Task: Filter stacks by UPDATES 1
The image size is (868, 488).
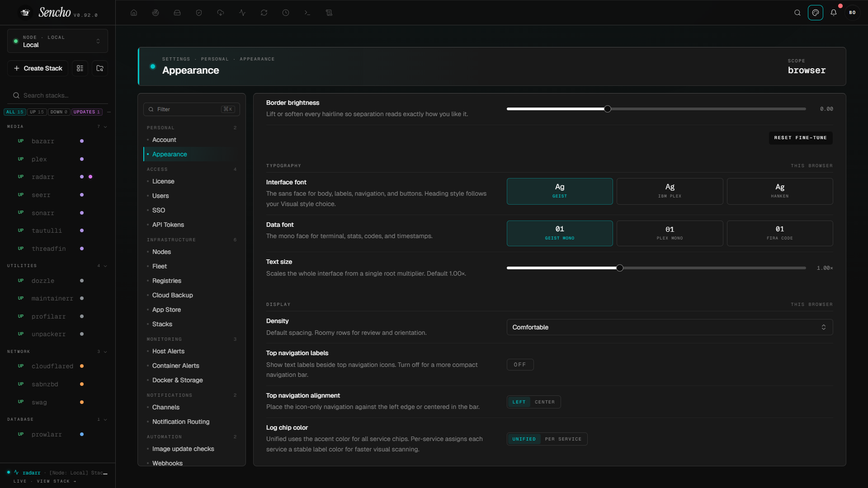Action: pyautogui.click(x=87, y=112)
